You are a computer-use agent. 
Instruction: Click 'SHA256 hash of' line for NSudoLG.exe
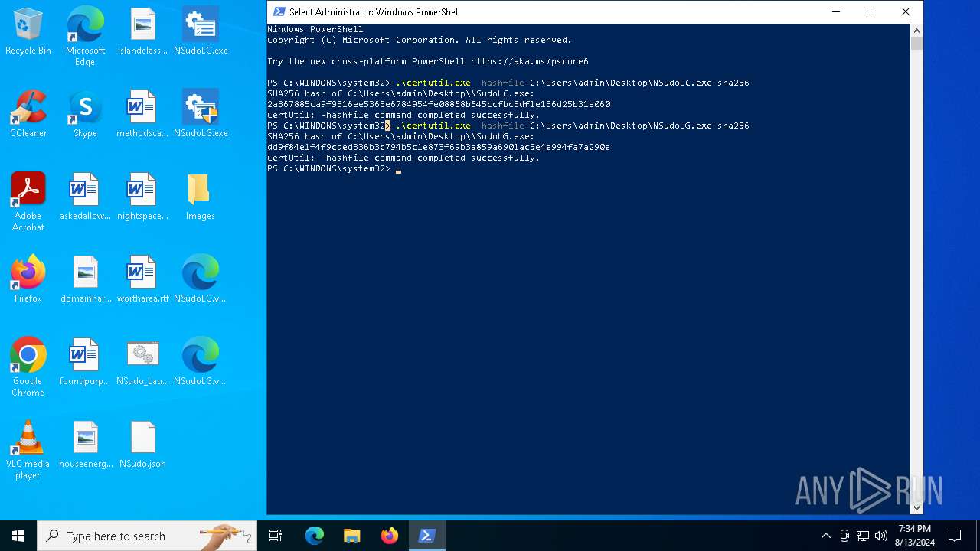pyautogui.click(x=401, y=136)
